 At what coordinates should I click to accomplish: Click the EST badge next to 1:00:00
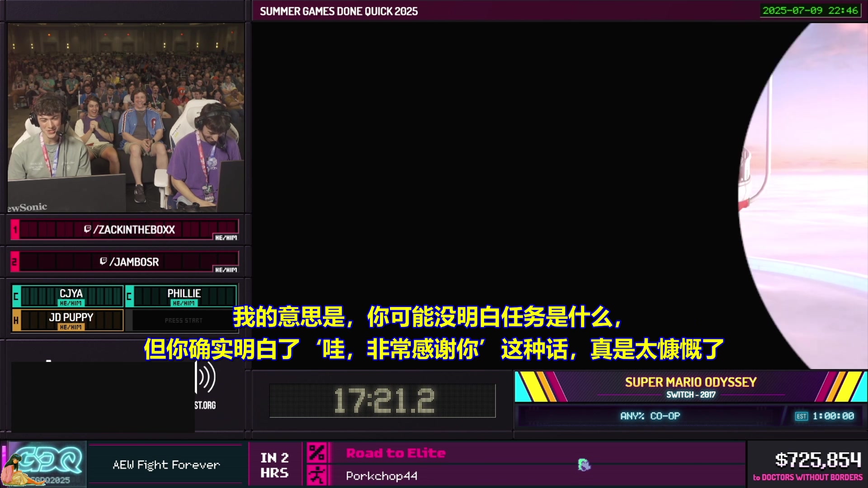click(x=802, y=416)
